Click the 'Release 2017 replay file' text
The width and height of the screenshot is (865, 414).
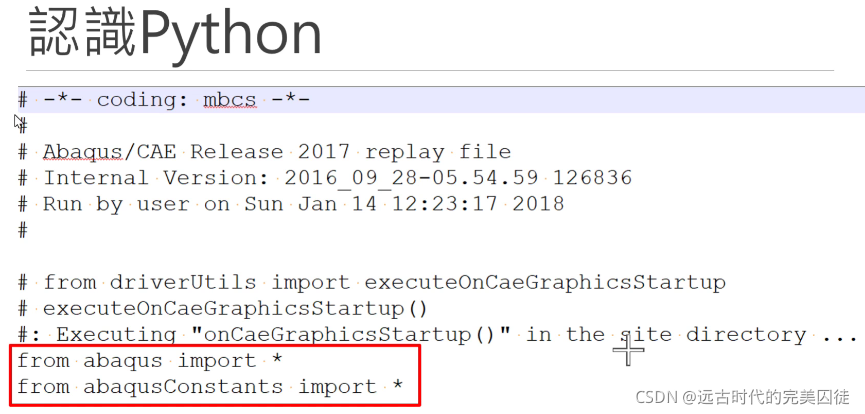(x=351, y=152)
